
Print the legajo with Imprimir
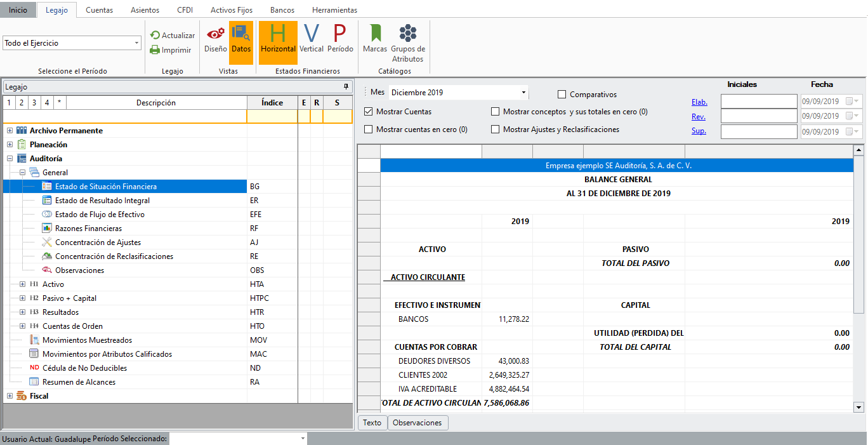click(155, 50)
